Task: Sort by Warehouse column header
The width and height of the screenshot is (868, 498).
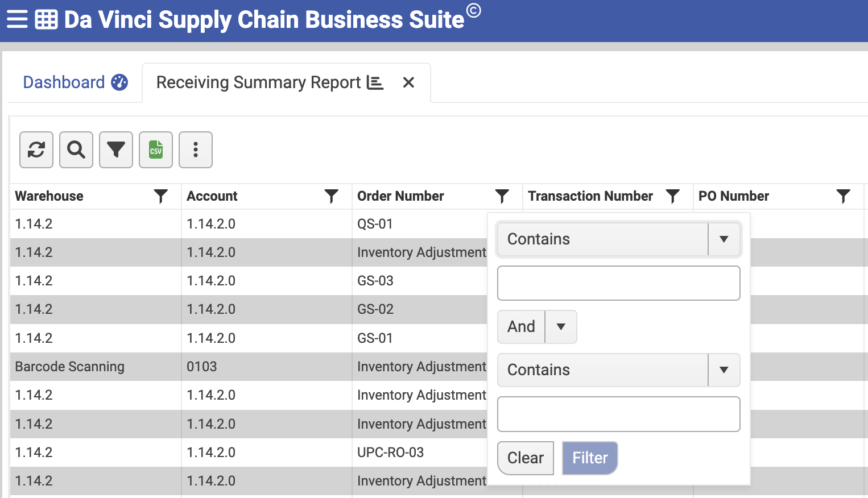Action: click(x=49, y=196)
